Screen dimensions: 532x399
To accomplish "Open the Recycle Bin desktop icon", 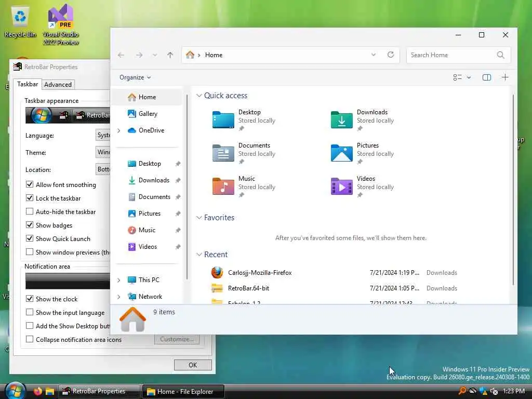I will pos(20,22).
